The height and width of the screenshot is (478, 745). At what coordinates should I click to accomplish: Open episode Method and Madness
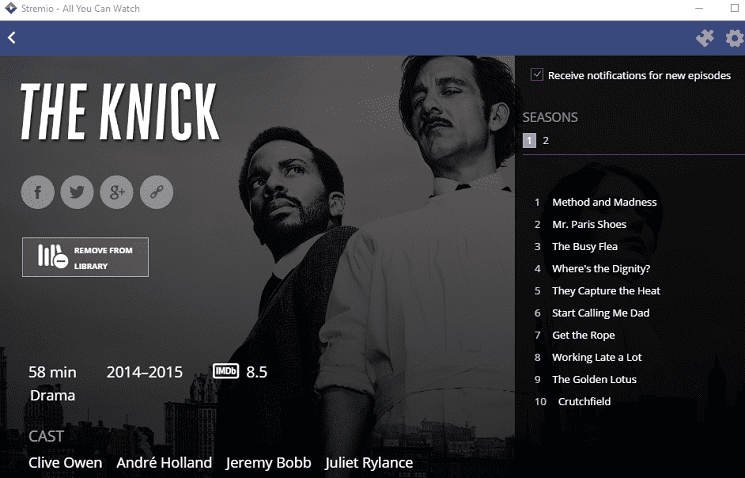point(604,202)
